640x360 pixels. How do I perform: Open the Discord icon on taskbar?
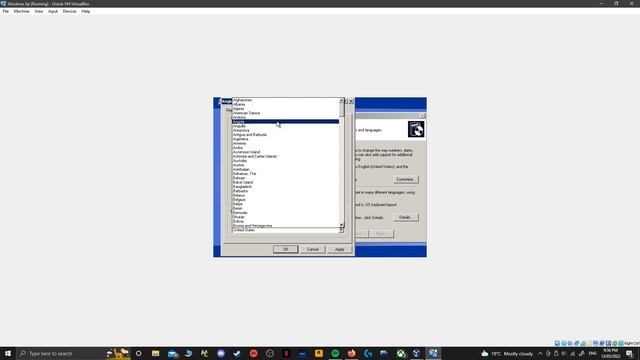pos(221,353)
